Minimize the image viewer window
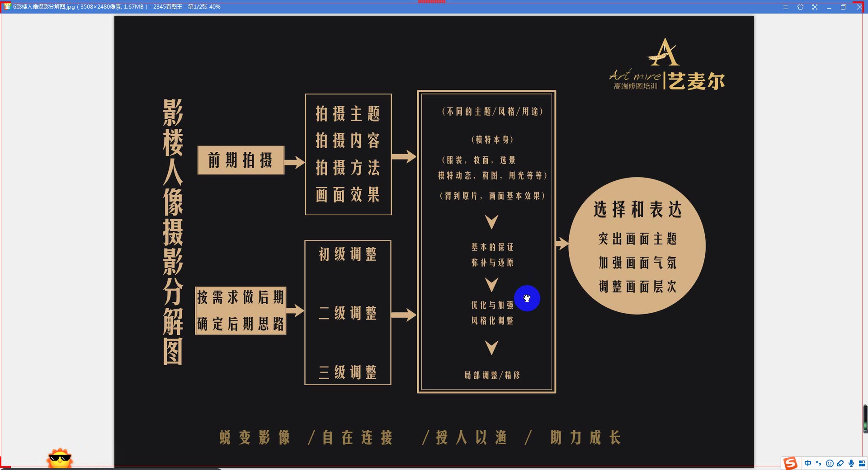 829,7
